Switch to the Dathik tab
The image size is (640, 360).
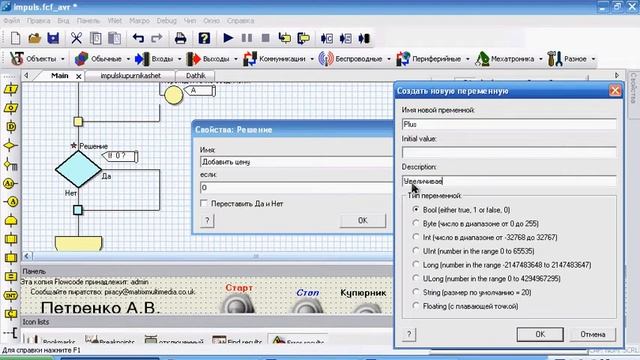click(x=196, y=76)
